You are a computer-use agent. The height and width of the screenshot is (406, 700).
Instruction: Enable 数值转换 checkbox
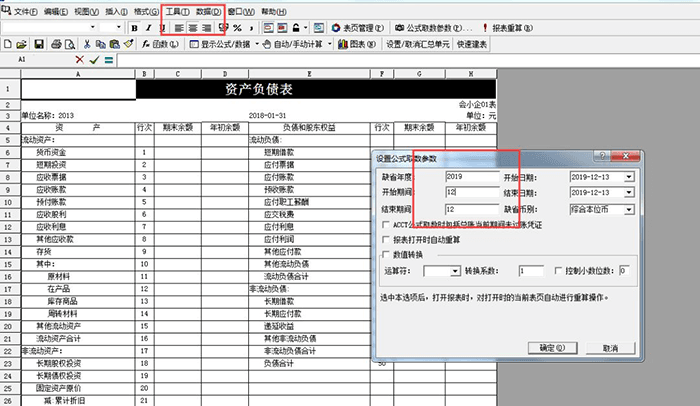click(386, 255)
